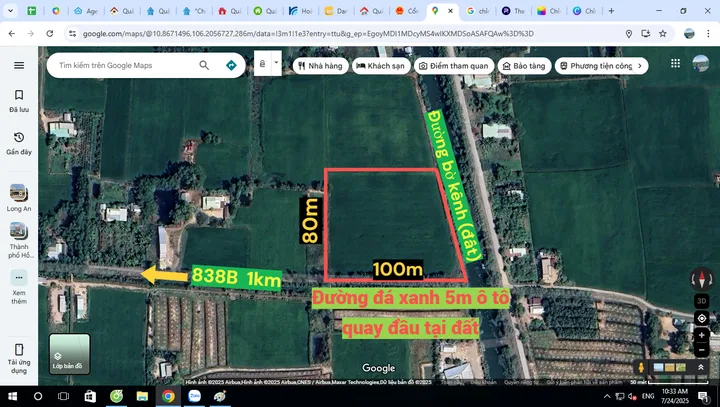
Task: Toggle 3D view on the map
Action: tap(701, 301)
